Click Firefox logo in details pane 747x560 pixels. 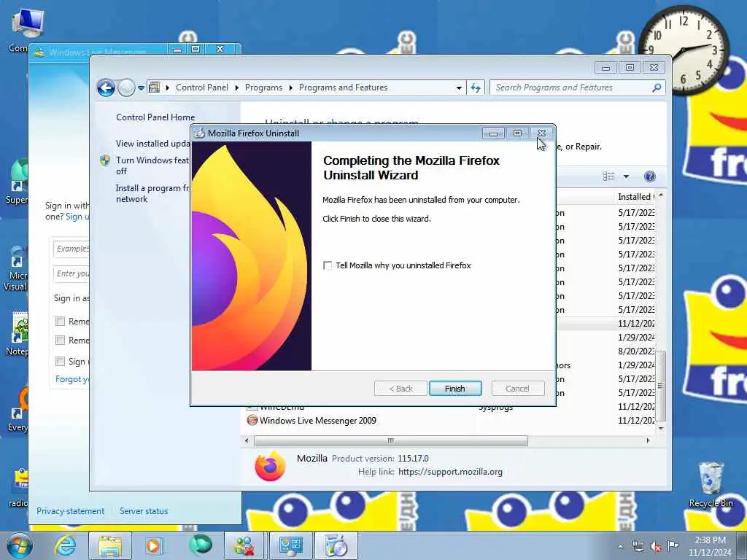pos(270,466)
